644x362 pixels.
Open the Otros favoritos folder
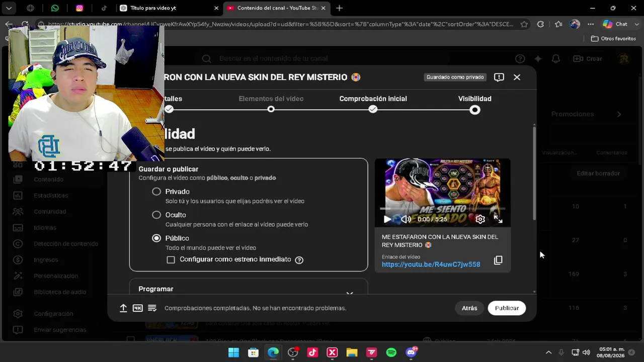point(613,39)
